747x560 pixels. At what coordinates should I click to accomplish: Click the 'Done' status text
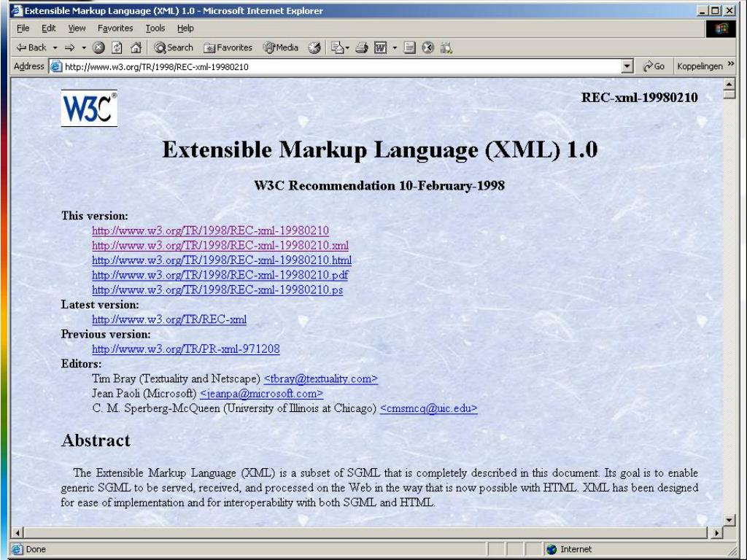click(x=36, y=549)
